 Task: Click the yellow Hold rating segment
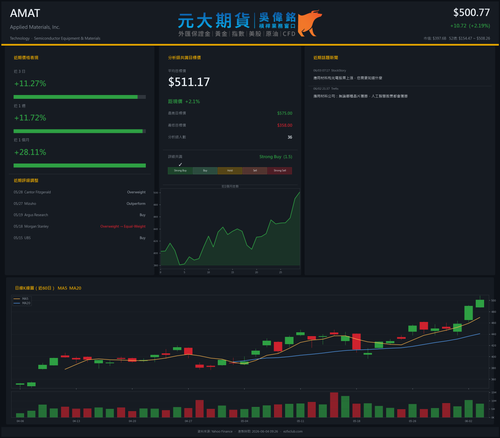coord(230,171)
